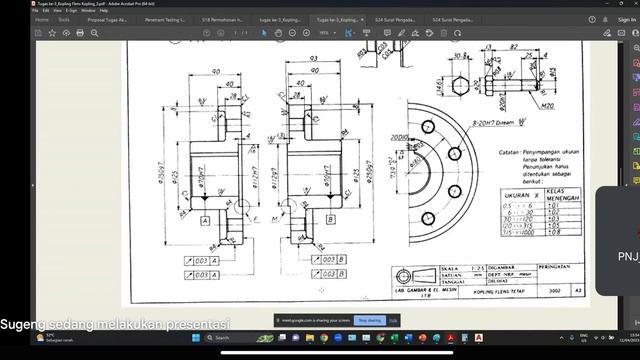Go to the next page
The width and height of the screenshot is (640, 360).
pos(220,33)
